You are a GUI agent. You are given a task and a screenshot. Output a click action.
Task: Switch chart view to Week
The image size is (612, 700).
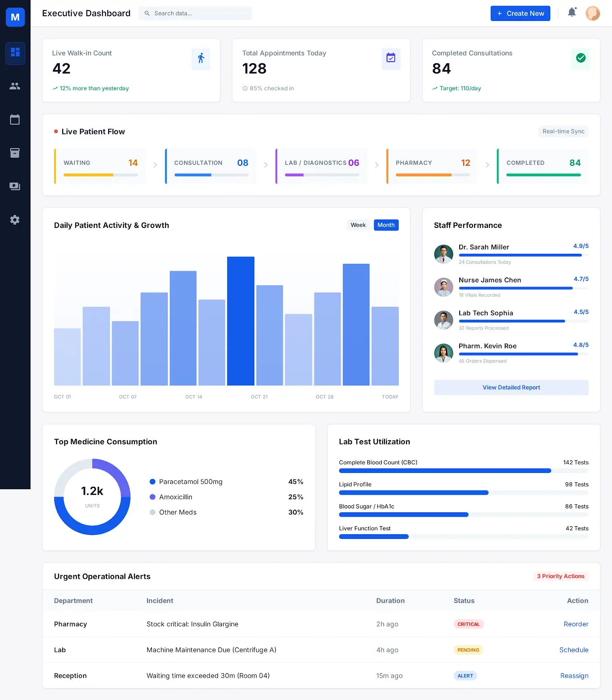(358, 225)
